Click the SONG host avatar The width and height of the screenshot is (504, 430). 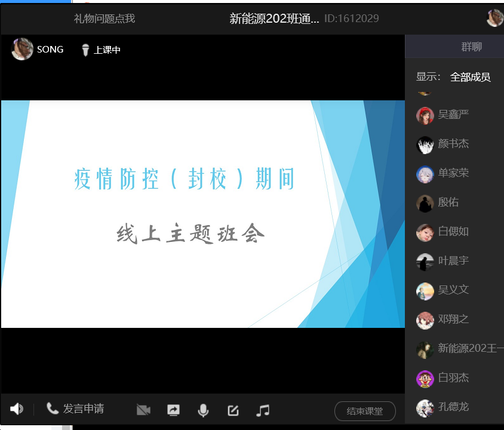pos(22,49)
